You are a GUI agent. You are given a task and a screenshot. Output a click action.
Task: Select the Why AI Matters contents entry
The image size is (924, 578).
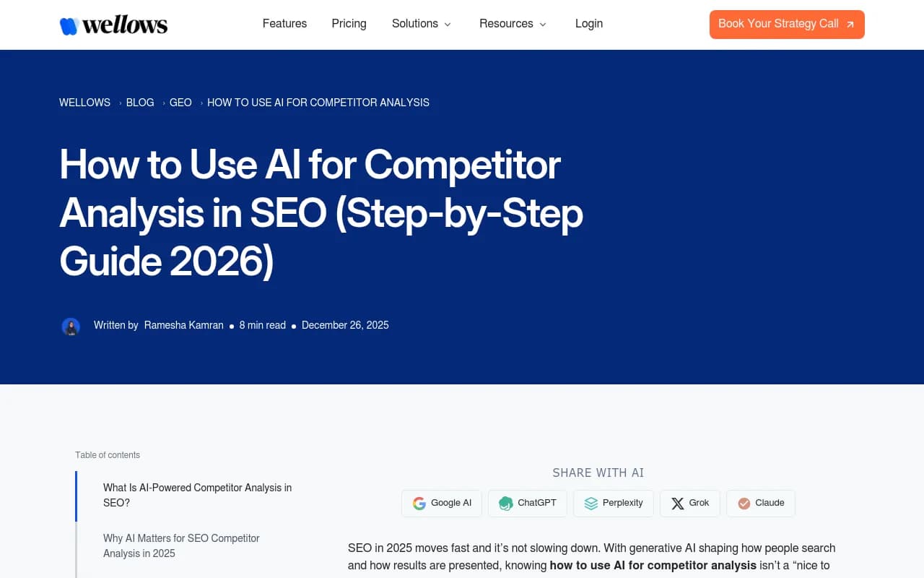pyautogui.click(x=181, y=545)
